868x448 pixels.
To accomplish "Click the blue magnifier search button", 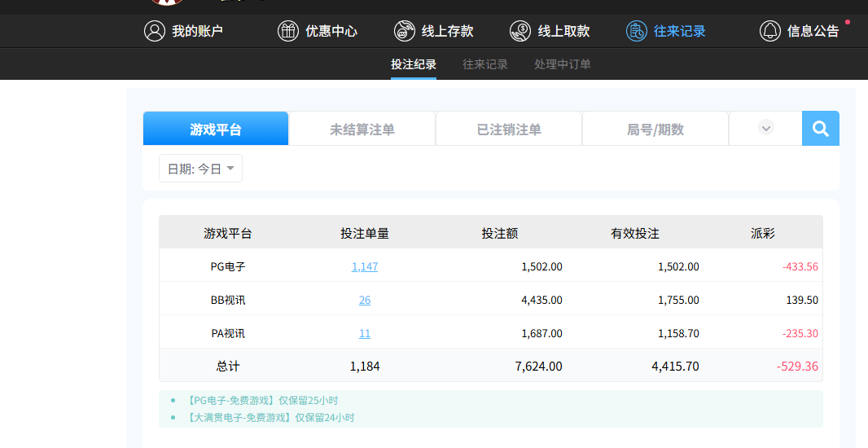I will [820, 129].
